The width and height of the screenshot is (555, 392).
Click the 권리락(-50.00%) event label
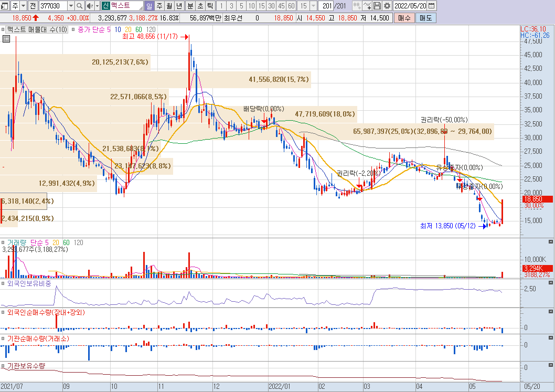pos(444,120)
